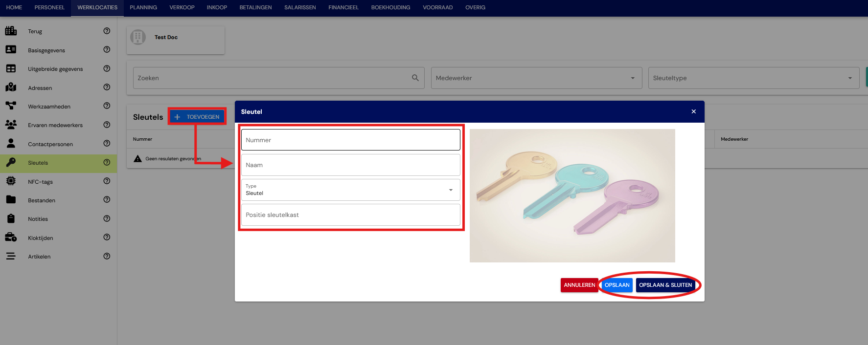Click the Klokttijden icon in sidebar

[11, 237]
